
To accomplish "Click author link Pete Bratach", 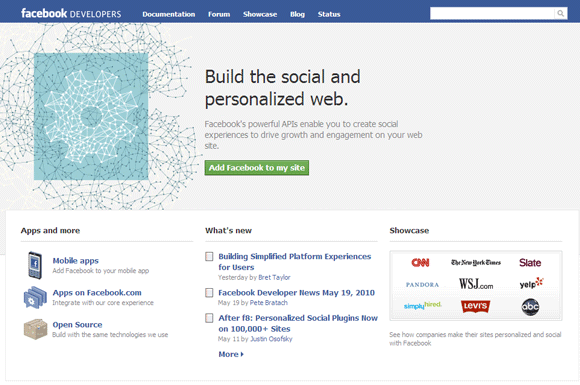I will click(x=269, y=303).
